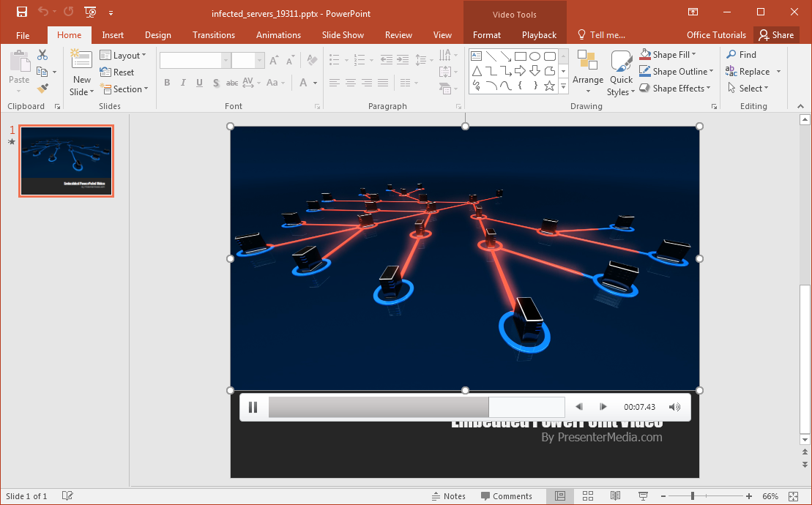812x505 pixels.
Task: Toggle Bold formatting
Action: coord(167,82)
